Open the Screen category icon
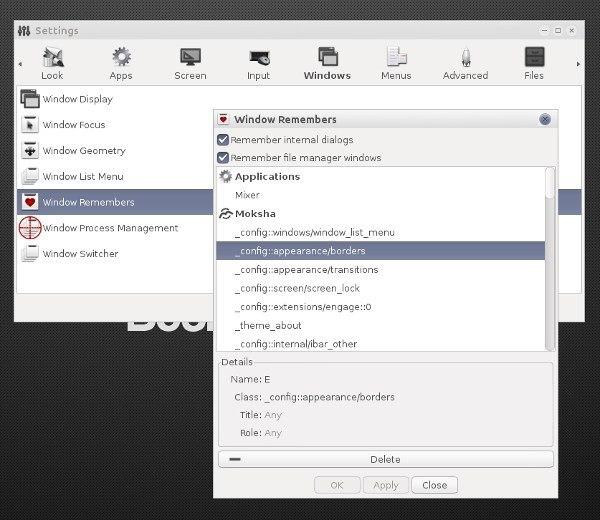This screenshot has width=600, height=520. click(x=190, y=57)
